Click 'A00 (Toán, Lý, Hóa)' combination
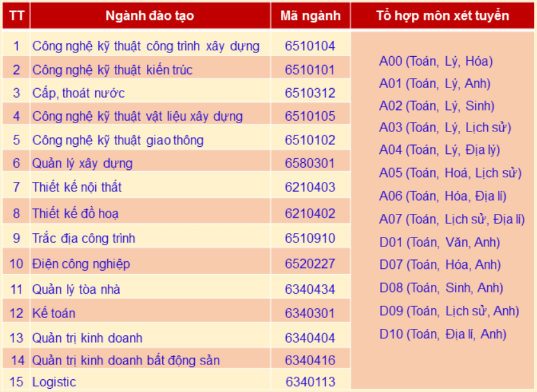Screen dimensions: 537x392 pyautogui.click(x=436, y=61)
